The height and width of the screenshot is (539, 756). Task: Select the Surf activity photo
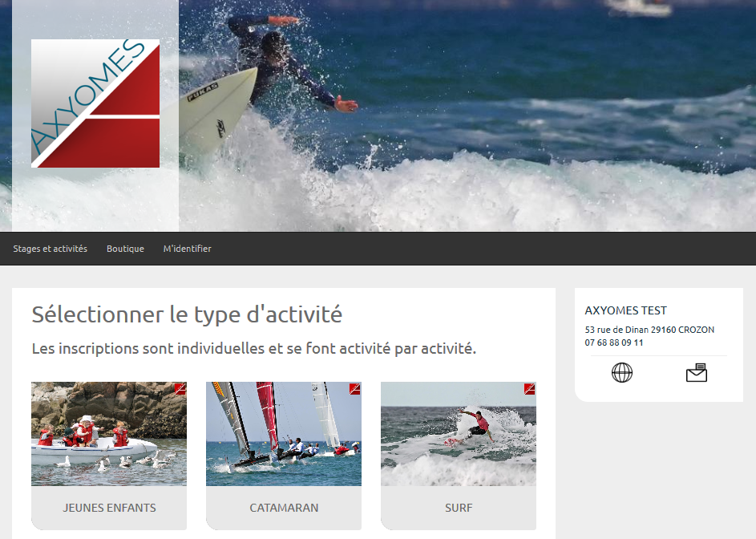[x=459, y=434]
